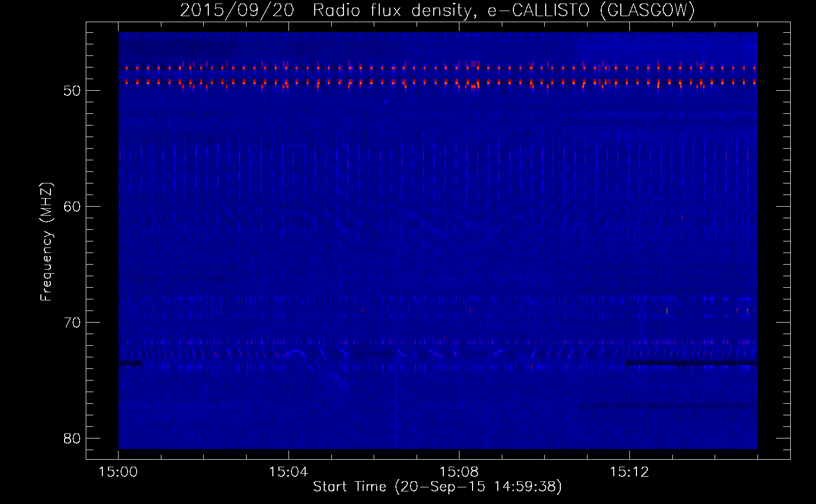Click the plot title "2015/09/20 Radio flux density, e-CALLISTO (GLASGOW)"
Image resolution: width=816 pixels, height=504 pixels.
(x=437, y=11)
